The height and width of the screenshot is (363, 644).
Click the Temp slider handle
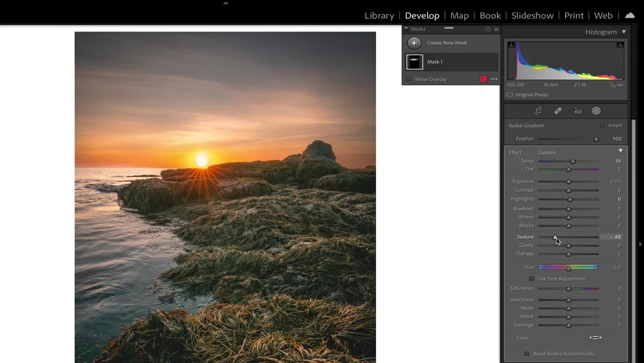[573, 161]
